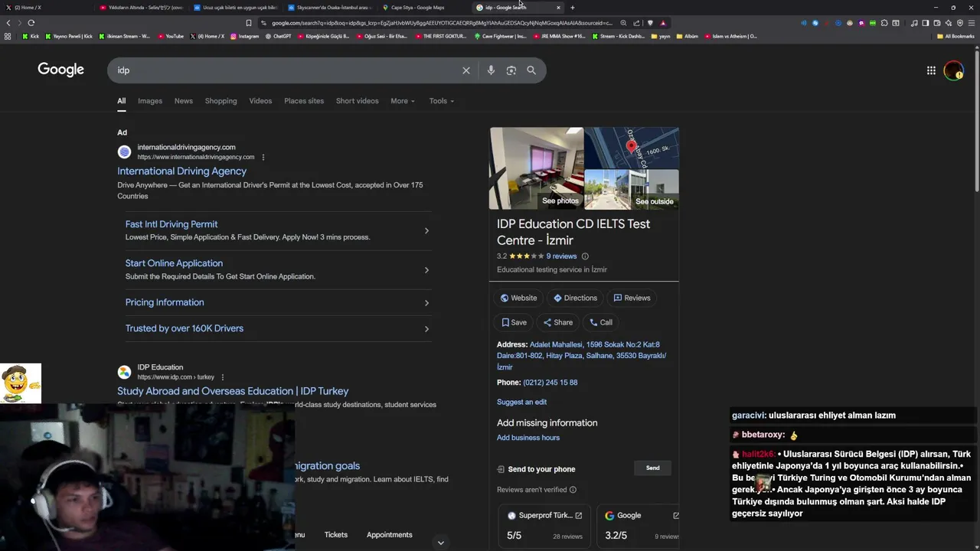Send place info to your phone
980x551 pixels.
point(652,468)
